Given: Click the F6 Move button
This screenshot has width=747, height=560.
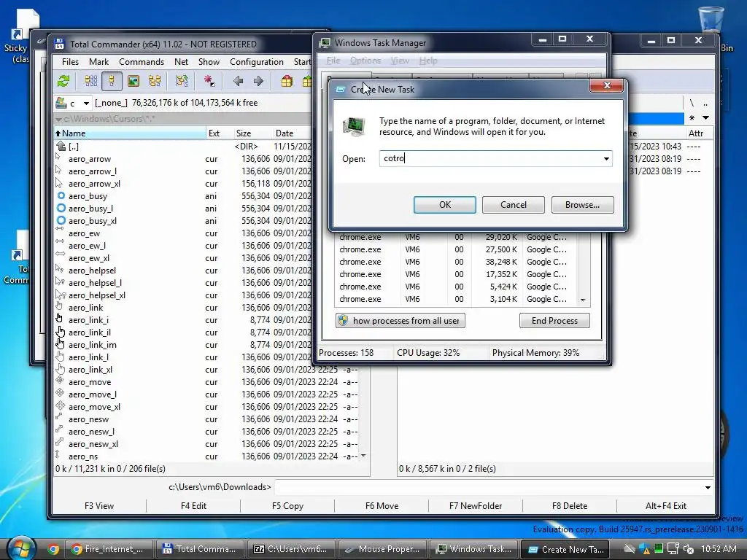Looking at the screenshot, I should [382, 506].
